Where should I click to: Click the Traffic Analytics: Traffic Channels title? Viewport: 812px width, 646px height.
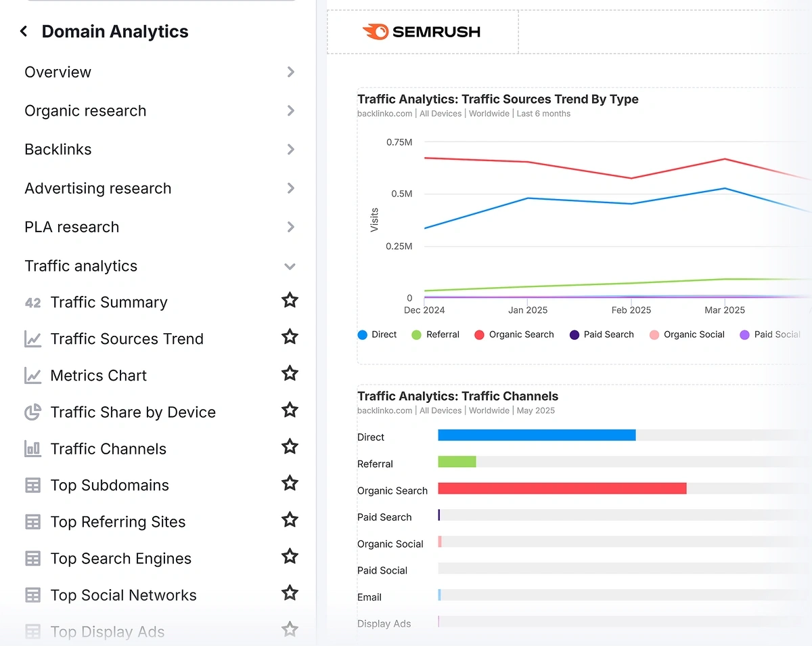(458, 396)
